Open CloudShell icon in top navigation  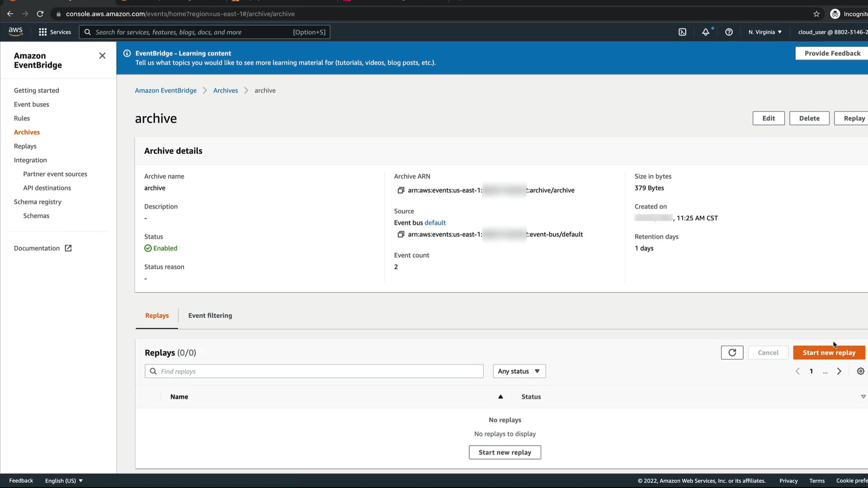[682, 32]
